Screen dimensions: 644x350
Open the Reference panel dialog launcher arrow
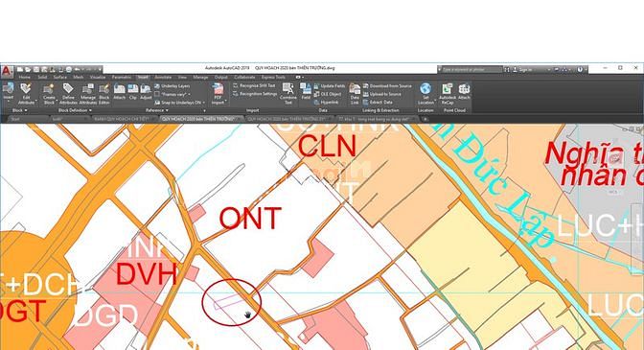[x=204, y=110]
